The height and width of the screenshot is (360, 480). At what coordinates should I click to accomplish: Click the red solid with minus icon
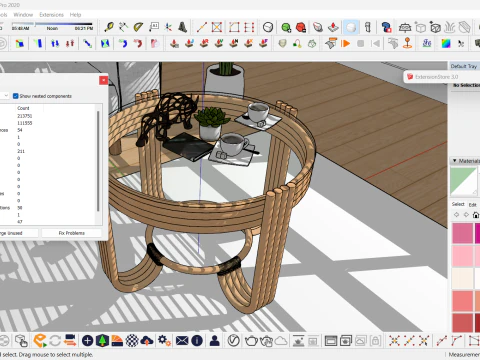tap(301, 27)
